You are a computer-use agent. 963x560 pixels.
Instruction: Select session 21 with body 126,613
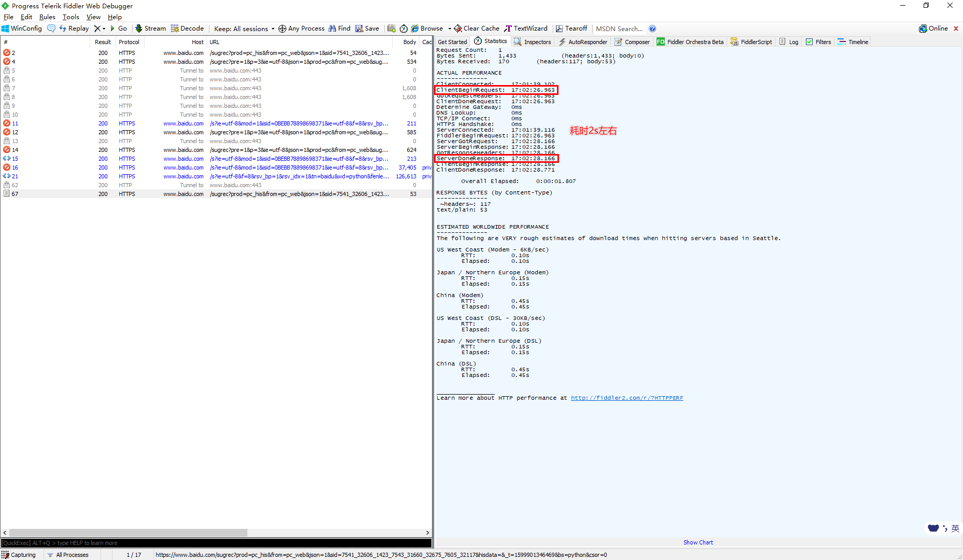point(216,176)
